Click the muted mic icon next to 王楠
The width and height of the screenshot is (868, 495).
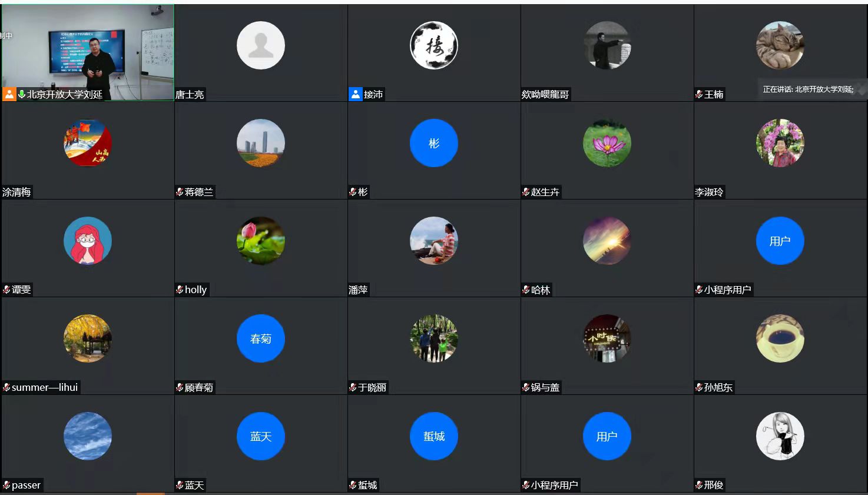(x=699, y=94)
